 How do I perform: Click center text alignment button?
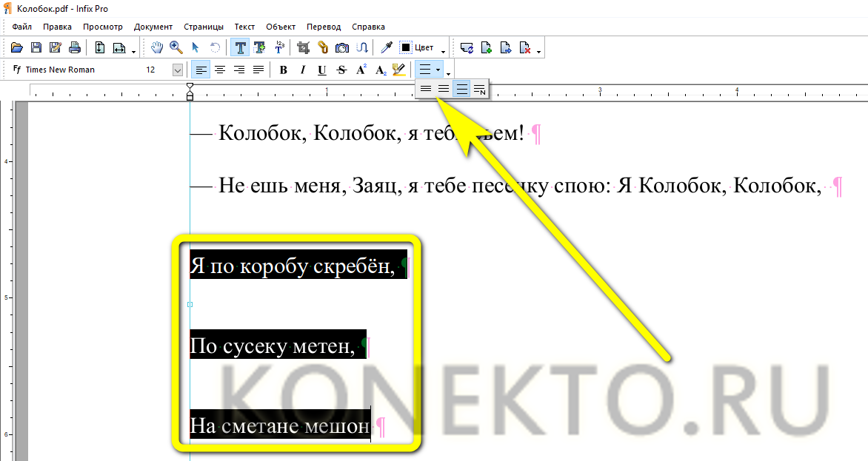point(220,70)
